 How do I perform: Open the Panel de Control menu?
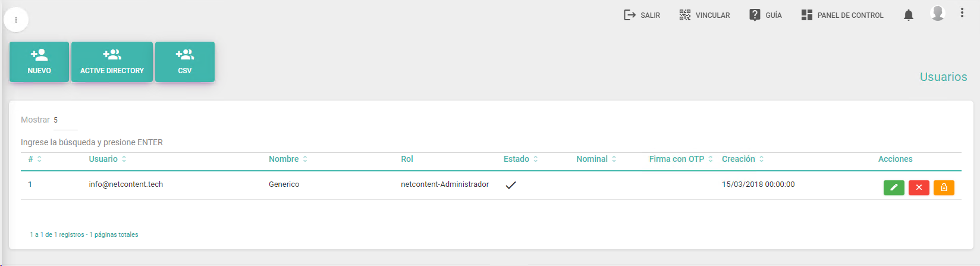coord(842,15)
